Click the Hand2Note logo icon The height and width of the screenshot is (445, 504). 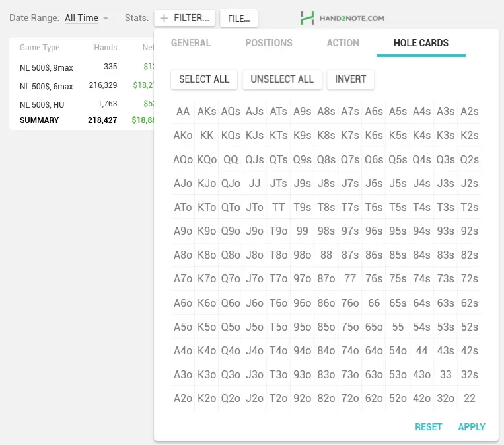[x=307, y=18]
